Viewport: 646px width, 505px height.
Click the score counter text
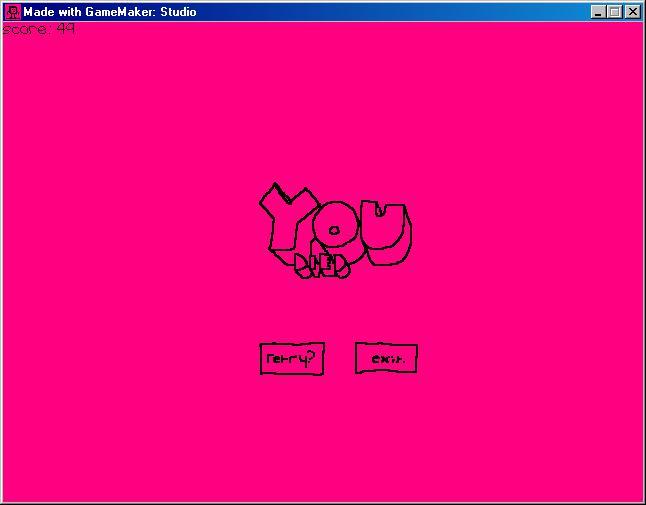(x=39, y=29)
